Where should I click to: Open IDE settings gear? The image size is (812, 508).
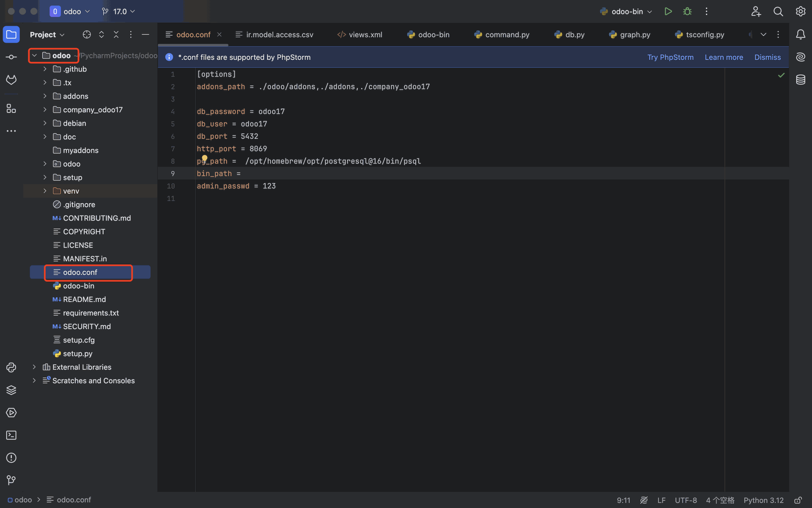pos(801,11)
